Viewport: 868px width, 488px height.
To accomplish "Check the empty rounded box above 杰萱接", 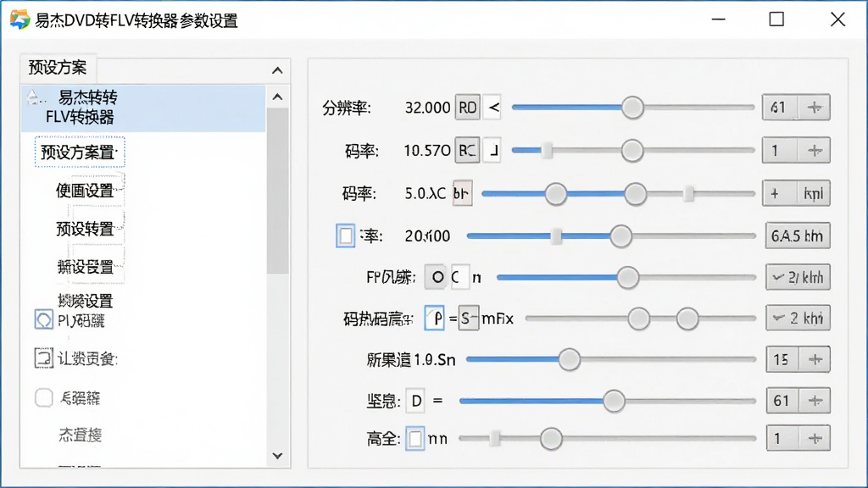I will pyautogui.click(x=44, y=398).
